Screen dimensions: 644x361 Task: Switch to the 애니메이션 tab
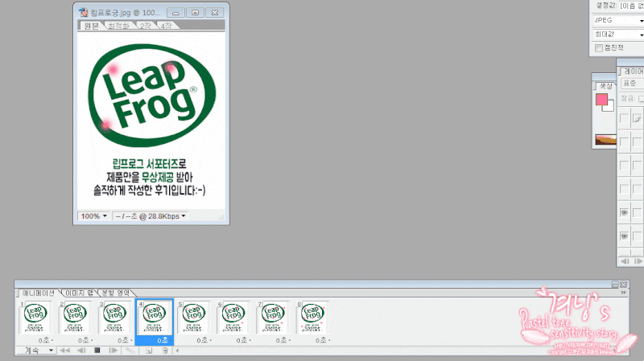pyautogui.click(x=38, y=293)
